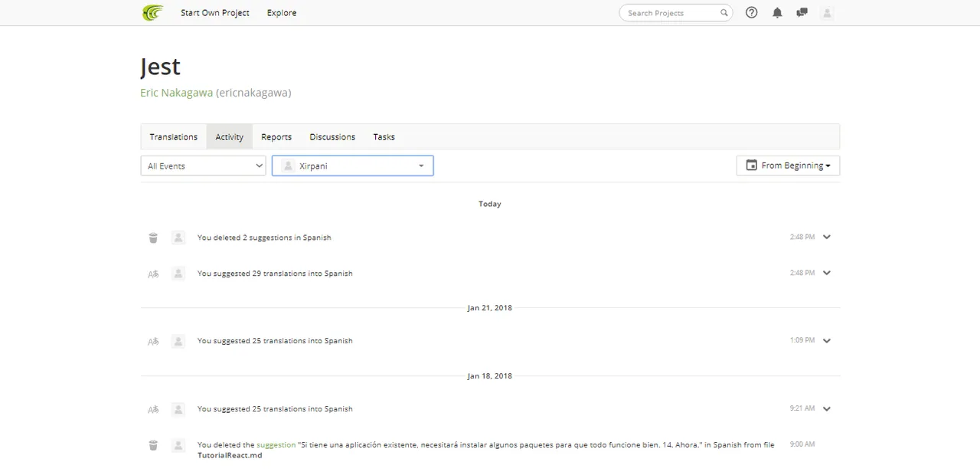Click trash icon for deleted TutorialReact.md suggestion
Image resolution: width=980 pixels, height=472 pixels.
click(153, 445)
